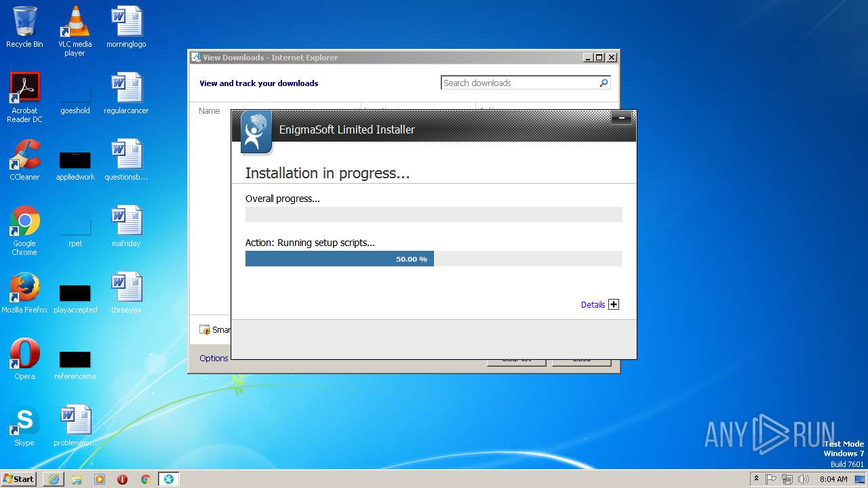Click Options link in View Downloads

tap(214, 358)
